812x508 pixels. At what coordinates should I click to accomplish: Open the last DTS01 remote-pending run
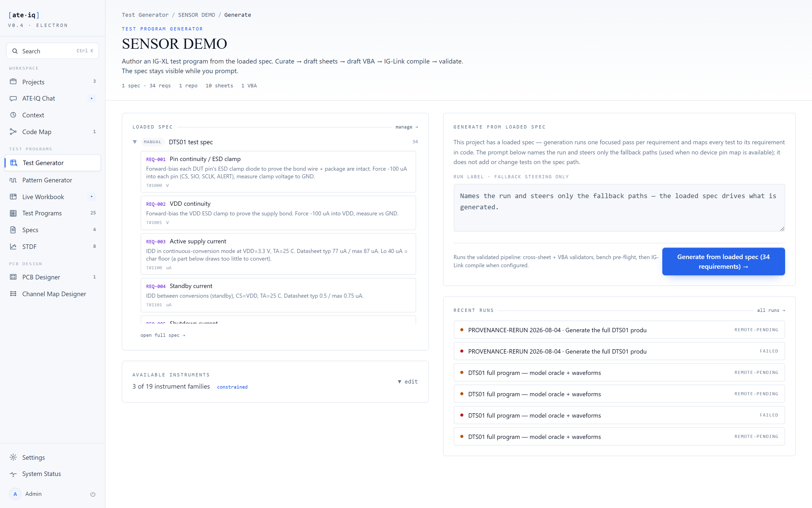pyautogui.click(x=619, y=436)
